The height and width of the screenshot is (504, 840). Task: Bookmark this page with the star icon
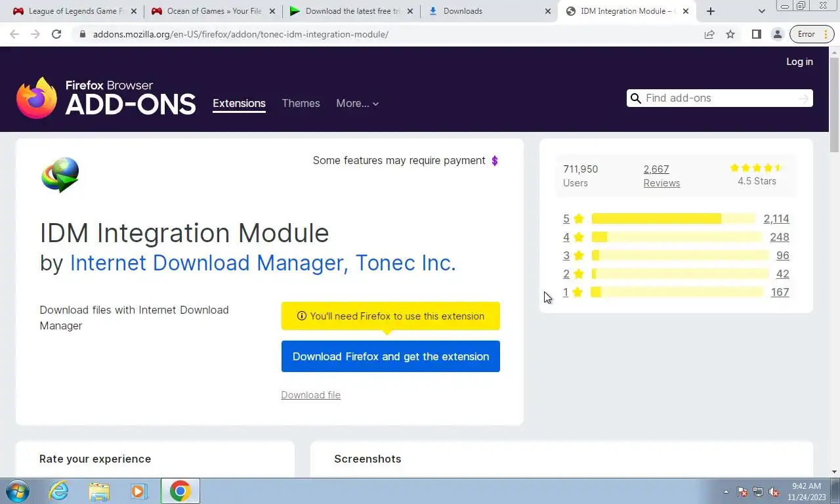[730, 34]
